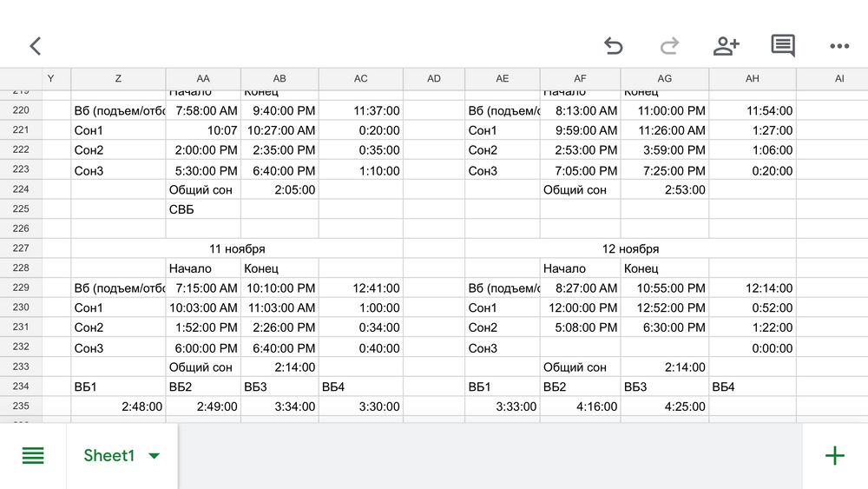Select the "11 ноября" merged cell
Image resolution: width=868 pixels, height=489 pixels.
[x=237, y=248]
